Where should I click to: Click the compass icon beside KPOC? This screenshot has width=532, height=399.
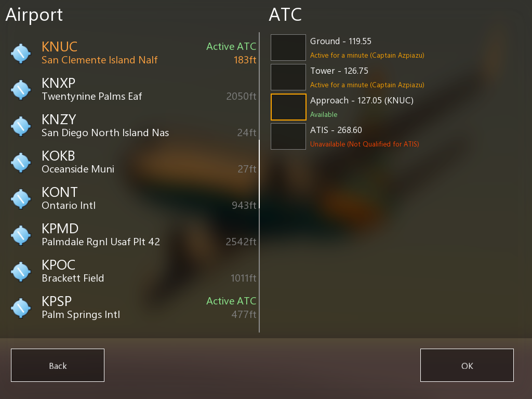(x=21, y=271)
